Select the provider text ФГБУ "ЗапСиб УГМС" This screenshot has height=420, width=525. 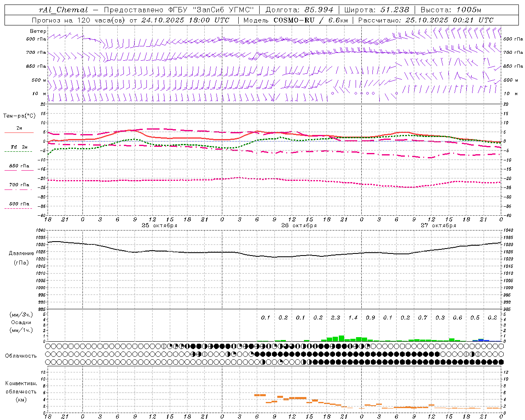coord(212,10)
